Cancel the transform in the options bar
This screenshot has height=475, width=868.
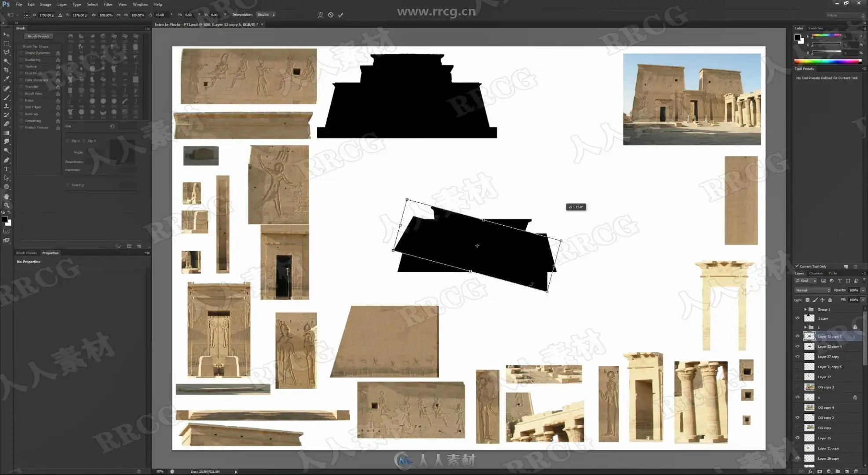pyautogui.click(x=331, y=15)
